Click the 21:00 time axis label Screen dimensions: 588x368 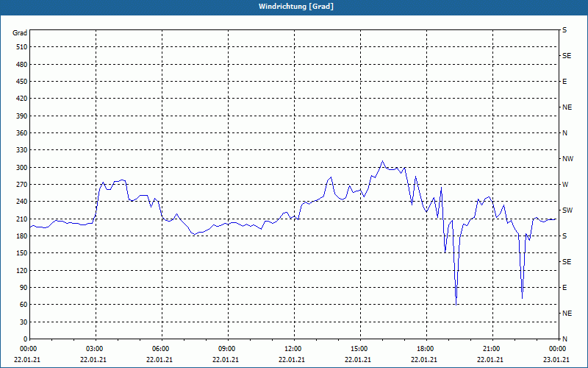pyautogui.click(x=492, y=348)
